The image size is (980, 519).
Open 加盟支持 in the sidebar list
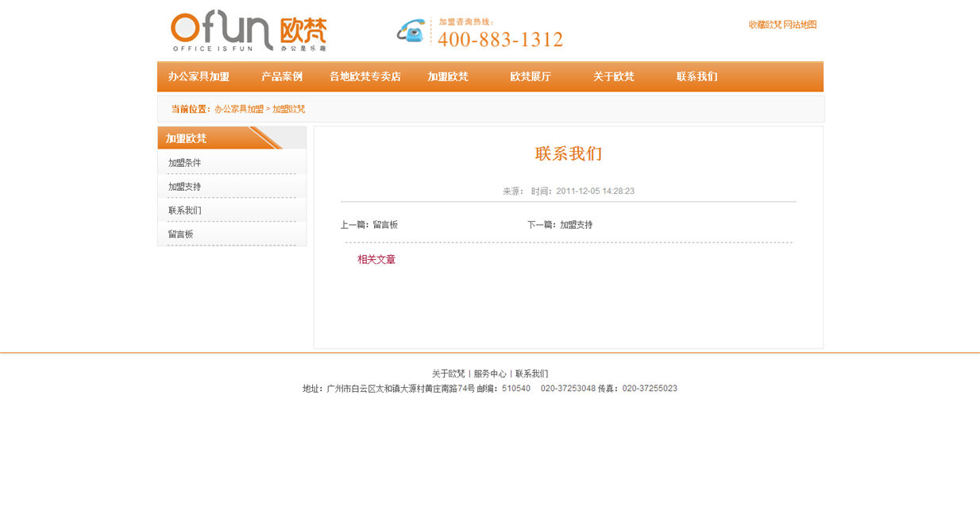(x=184, y=187)
